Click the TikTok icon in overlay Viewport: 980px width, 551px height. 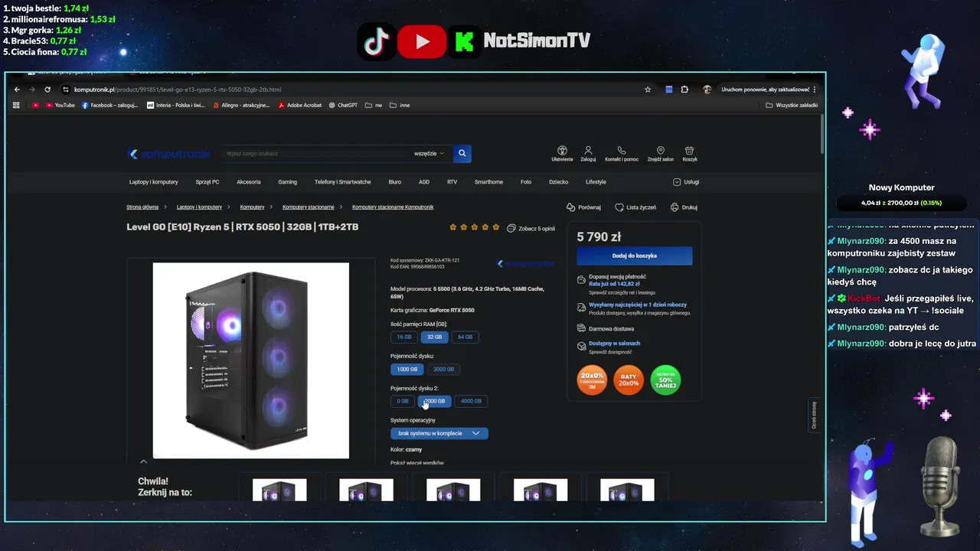(376, 41)
